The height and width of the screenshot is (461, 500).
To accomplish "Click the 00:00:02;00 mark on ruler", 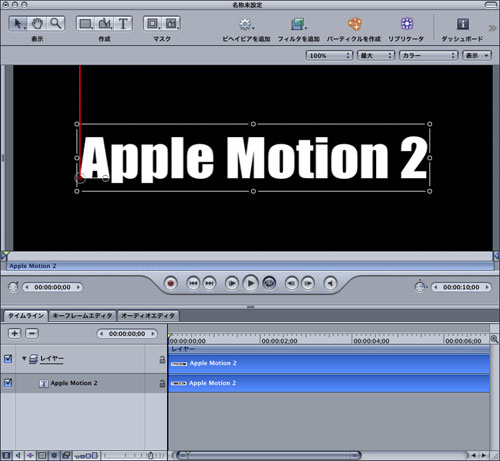I will coord(279,341).
